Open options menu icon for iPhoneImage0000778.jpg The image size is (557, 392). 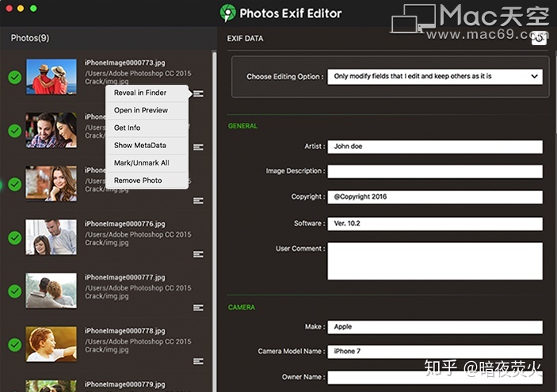[198, 361]
